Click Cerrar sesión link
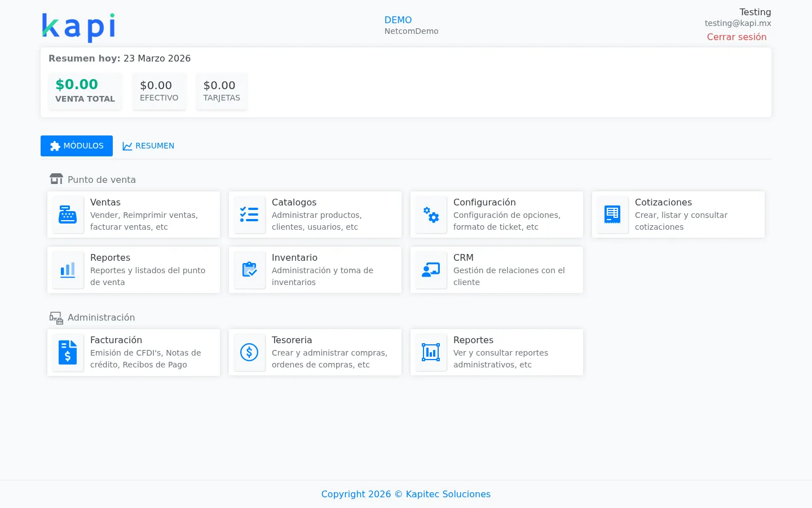 736,37
